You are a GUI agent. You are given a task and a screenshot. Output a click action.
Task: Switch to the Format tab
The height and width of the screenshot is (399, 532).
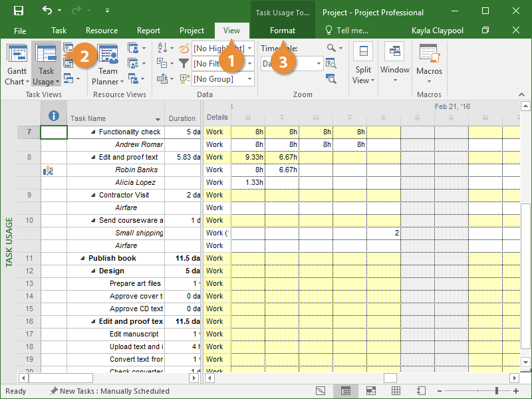(283, 31)
